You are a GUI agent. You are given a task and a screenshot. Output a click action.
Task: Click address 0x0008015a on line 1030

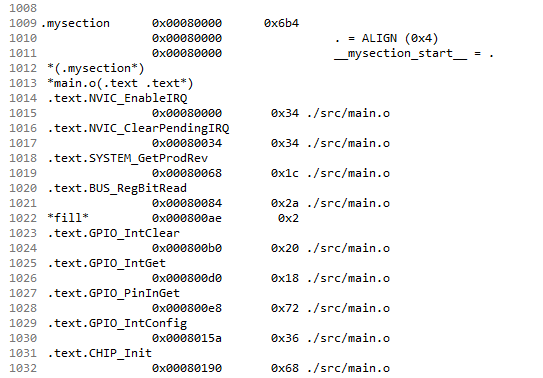(x=187, y=338)
